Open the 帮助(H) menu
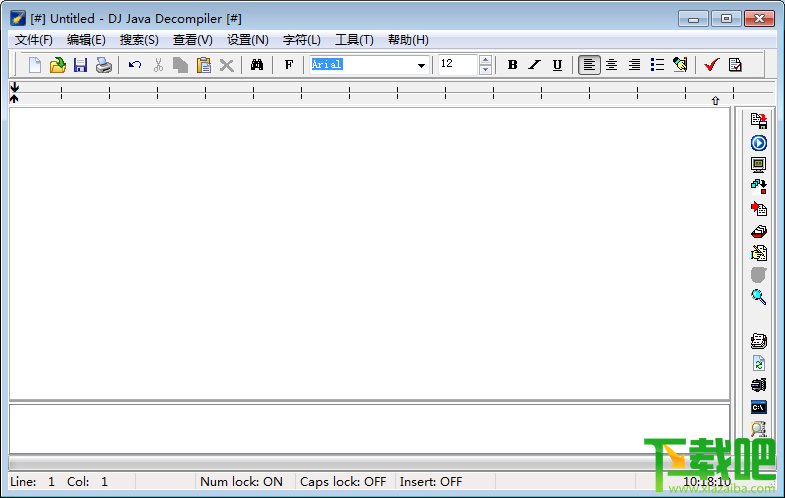785x498 pixels. (409, 40)
